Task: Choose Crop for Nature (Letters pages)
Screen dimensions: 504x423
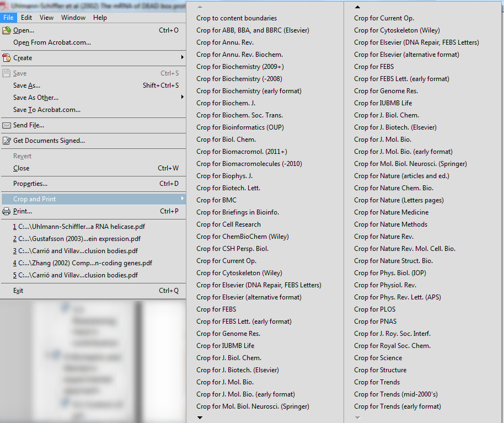Action: pyautogui.click(x=399, y=200)
